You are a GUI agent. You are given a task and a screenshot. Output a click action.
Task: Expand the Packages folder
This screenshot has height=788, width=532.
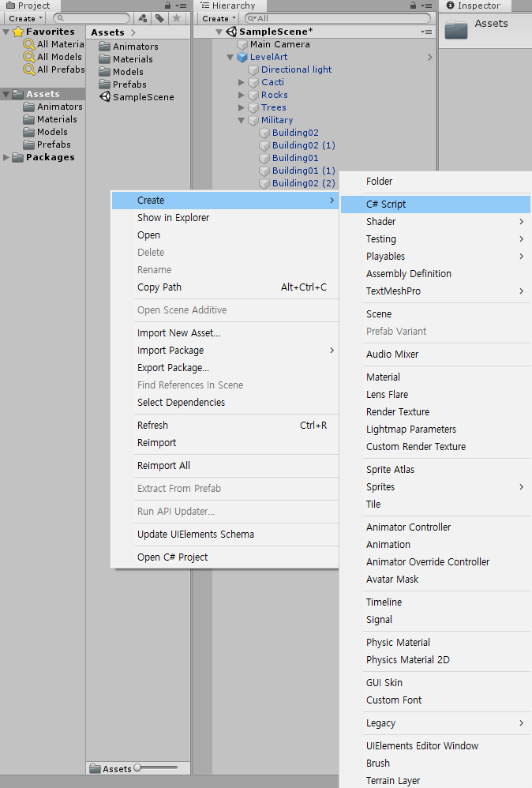(6, 157)
